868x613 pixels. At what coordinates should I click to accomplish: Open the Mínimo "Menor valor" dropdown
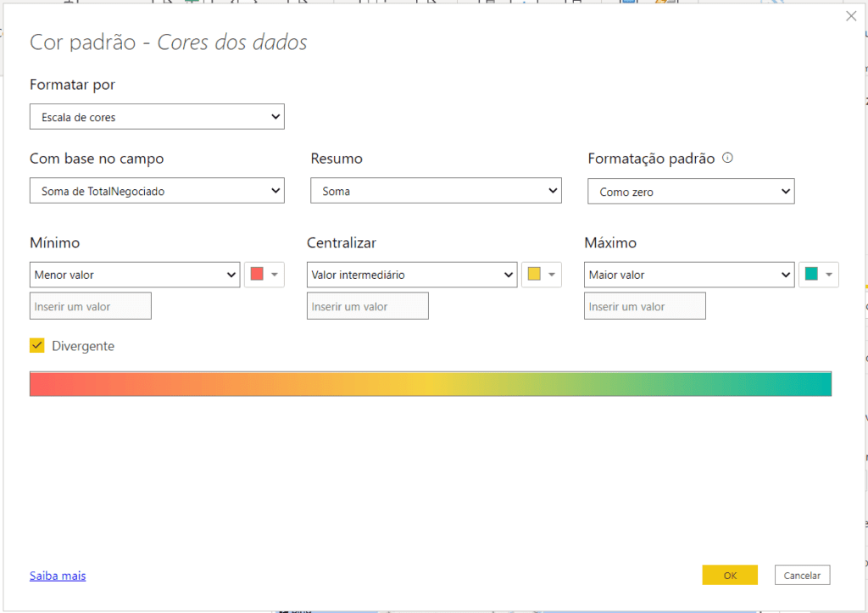[135, 274]
